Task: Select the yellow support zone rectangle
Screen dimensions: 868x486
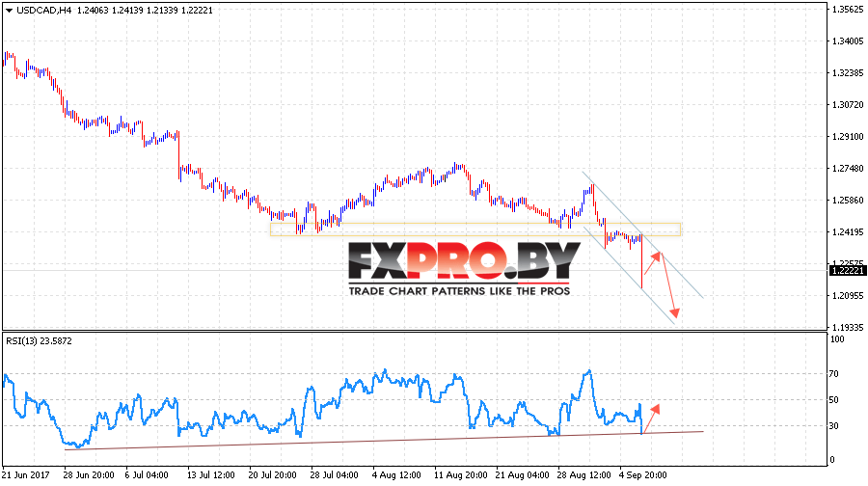Action: [475, 229]
